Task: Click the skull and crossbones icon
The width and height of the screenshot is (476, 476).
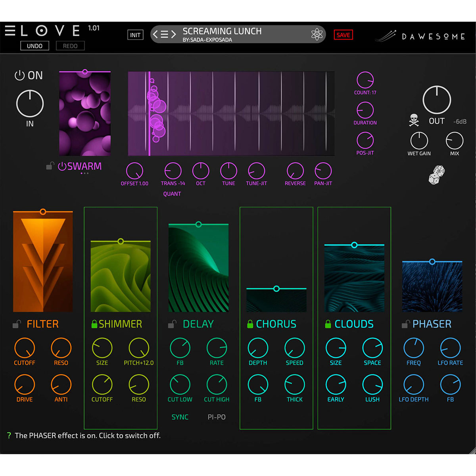Action: (x=414, y=120)
